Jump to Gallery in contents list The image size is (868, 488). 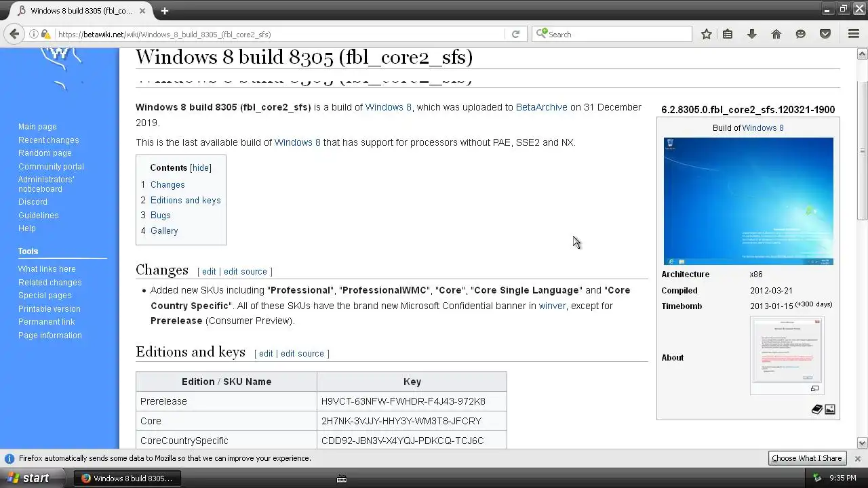[164, 230]
